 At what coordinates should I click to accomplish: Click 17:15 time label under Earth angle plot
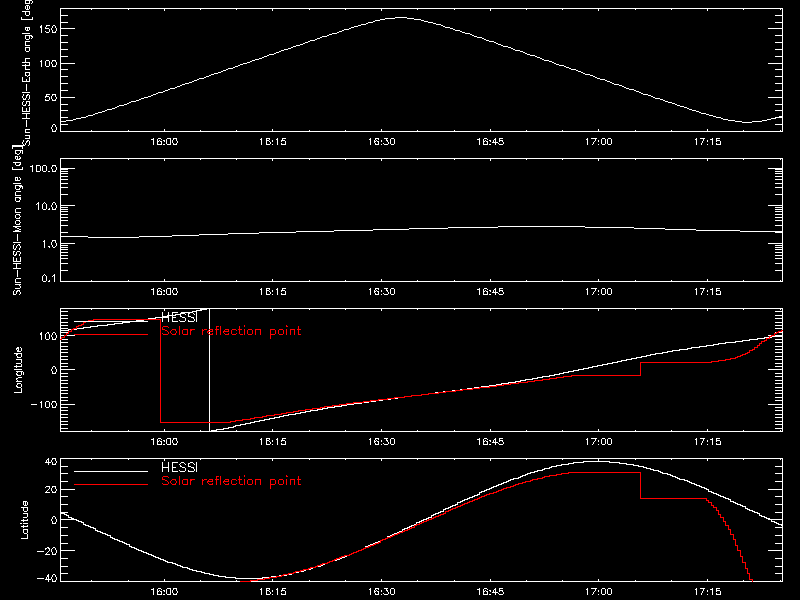point(708,141)
